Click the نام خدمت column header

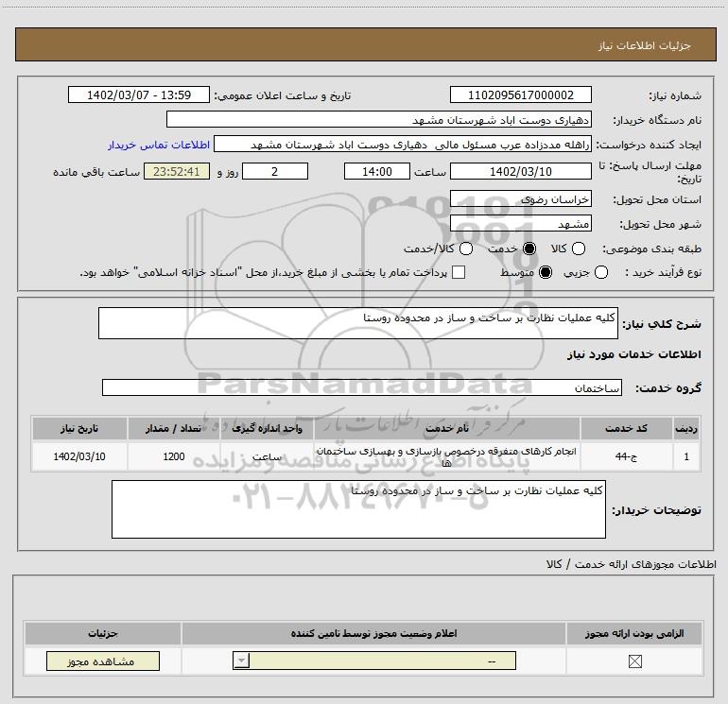coord(446,428)
